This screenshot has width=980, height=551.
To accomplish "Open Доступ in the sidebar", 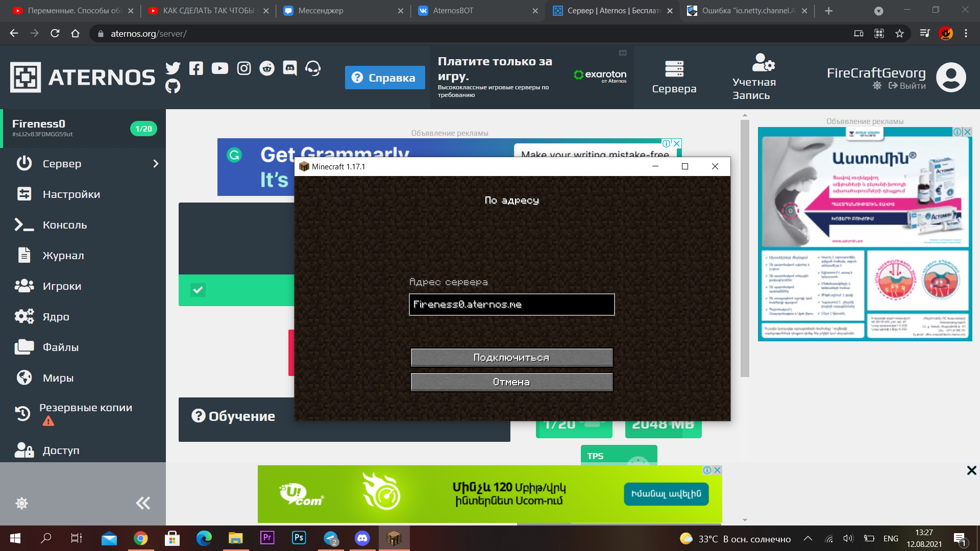I will (x=61, y=450).
